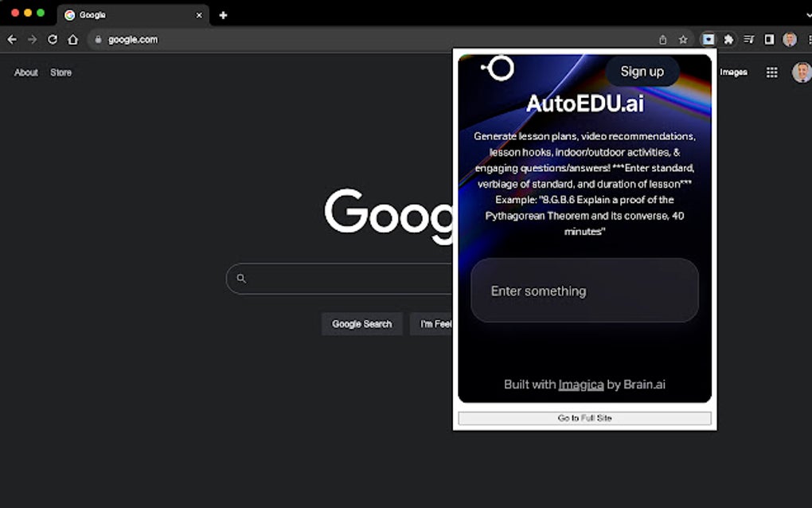
Task: Open the Extensions puzzle piece menu
Action: (729, 39)
